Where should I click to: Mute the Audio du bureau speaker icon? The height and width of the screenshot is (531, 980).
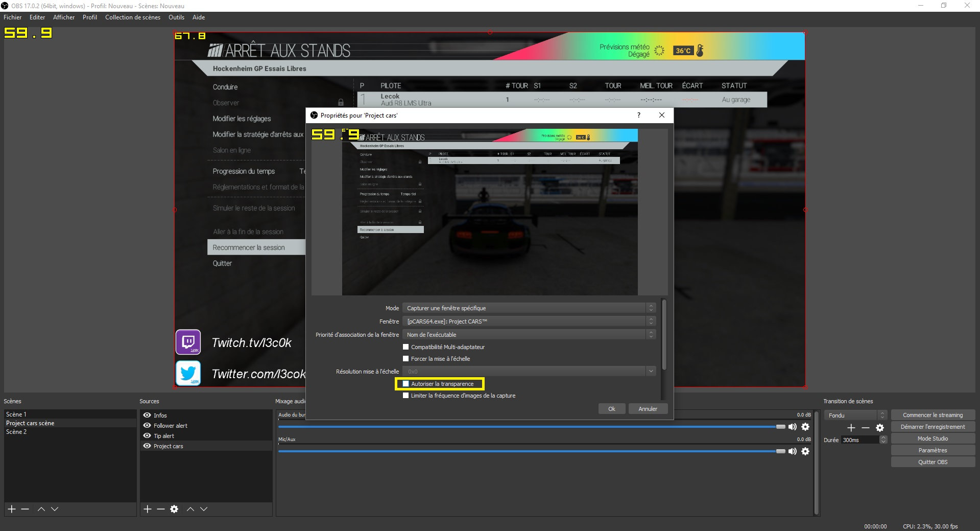click(793, 427)
